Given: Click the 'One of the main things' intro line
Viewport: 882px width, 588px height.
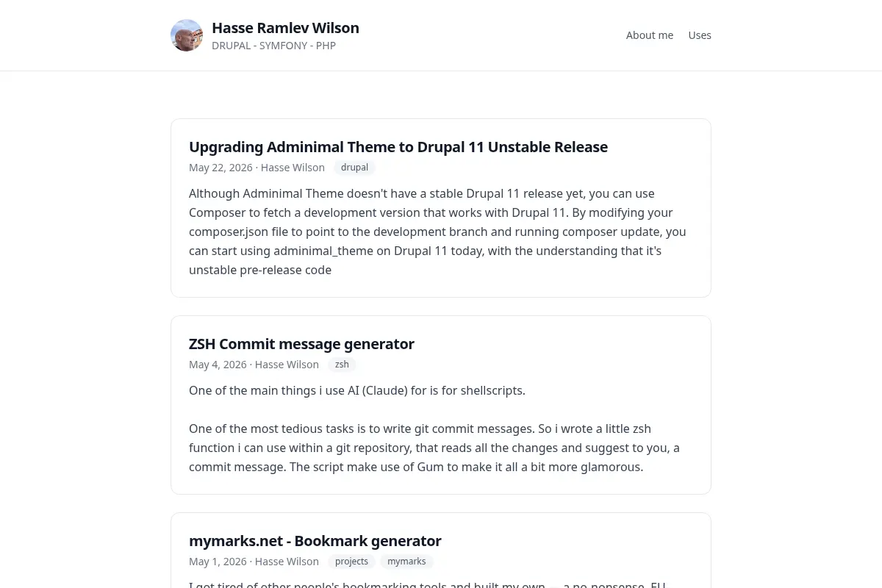Looking at the screenshot, I should 357,390.
